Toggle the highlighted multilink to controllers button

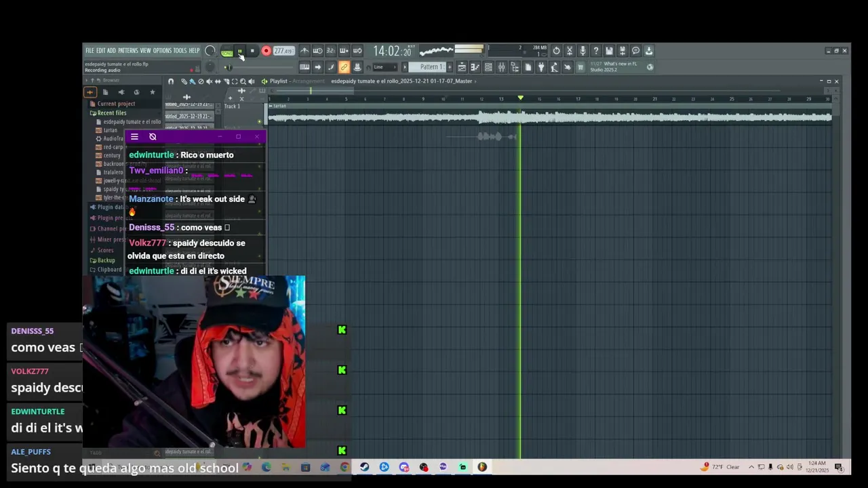click(344, 67)
